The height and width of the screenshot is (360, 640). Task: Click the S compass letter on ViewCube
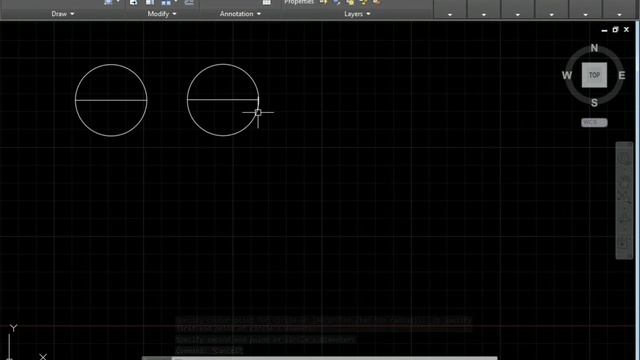594,103
